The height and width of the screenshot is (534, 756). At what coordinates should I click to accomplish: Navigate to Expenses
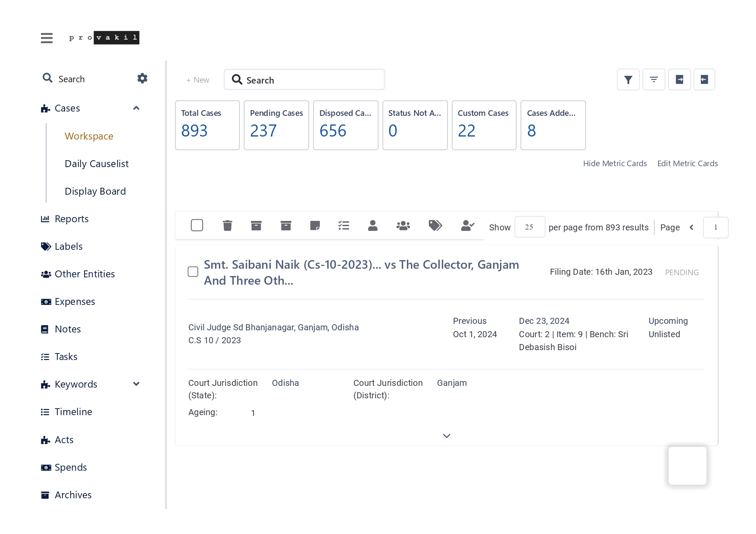coord(75,301)
